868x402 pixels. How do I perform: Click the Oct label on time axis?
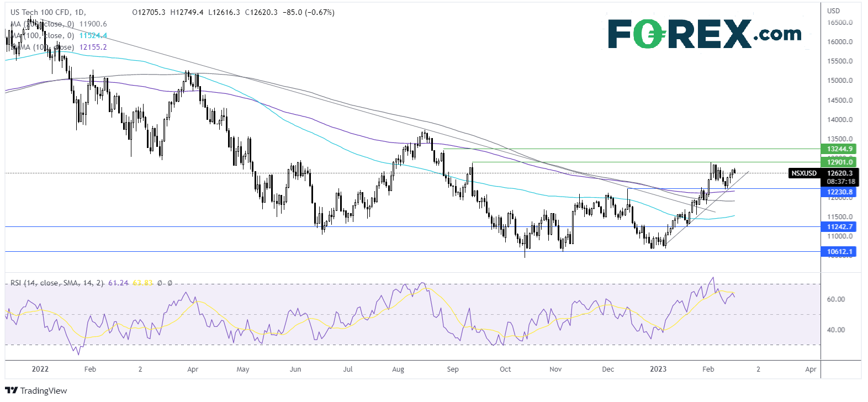[x=505, y=369]
